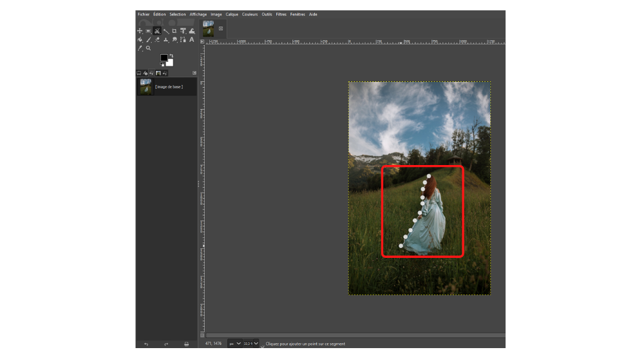Open the Affichage menu
The width and height of the screenshot is (644, 361).
coord(198,14)
